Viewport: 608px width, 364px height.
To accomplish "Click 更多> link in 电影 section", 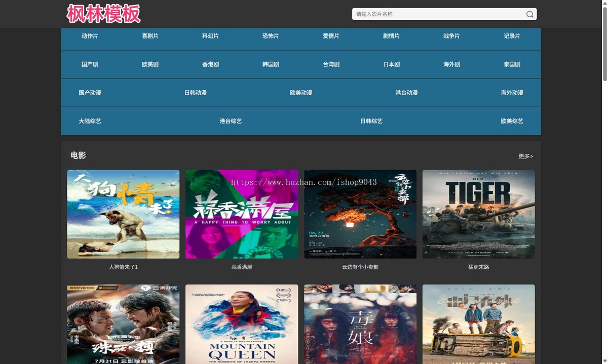I will click(x=525, y=156).
